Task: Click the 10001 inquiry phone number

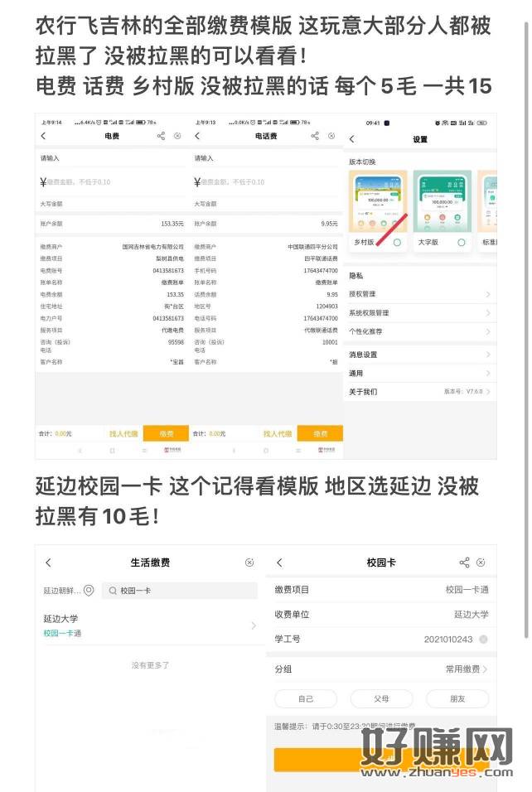Action: (x=330, y=342)
